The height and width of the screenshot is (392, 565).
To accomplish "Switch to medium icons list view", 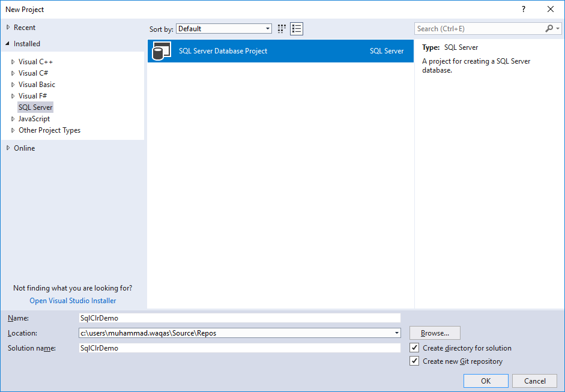I will [297, 29].
